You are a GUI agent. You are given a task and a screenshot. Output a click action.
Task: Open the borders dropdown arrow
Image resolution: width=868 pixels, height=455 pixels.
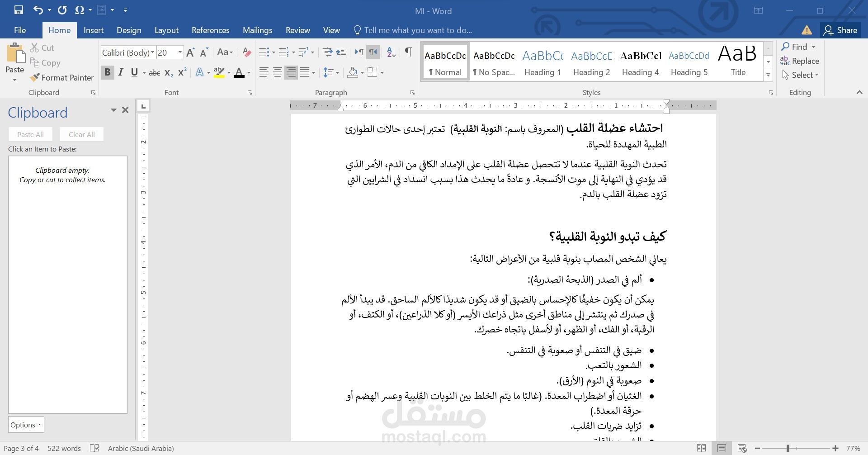(x=382, y=73)
